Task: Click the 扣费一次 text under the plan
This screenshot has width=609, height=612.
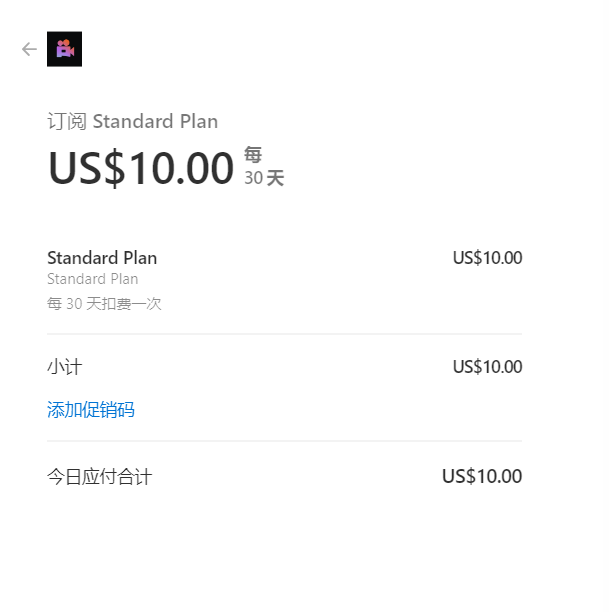Action: click(x=133, y=304)
